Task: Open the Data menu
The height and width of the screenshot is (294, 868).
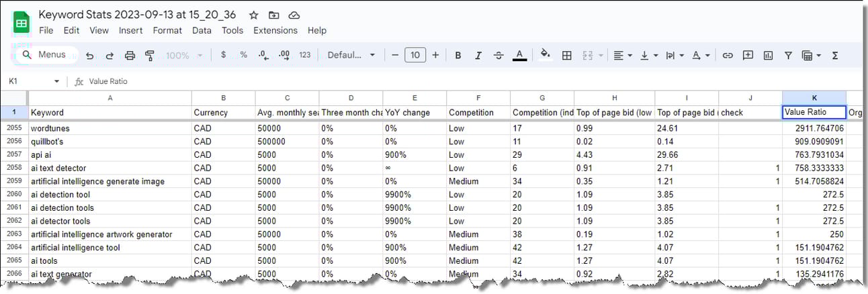Action: point(202,30)
